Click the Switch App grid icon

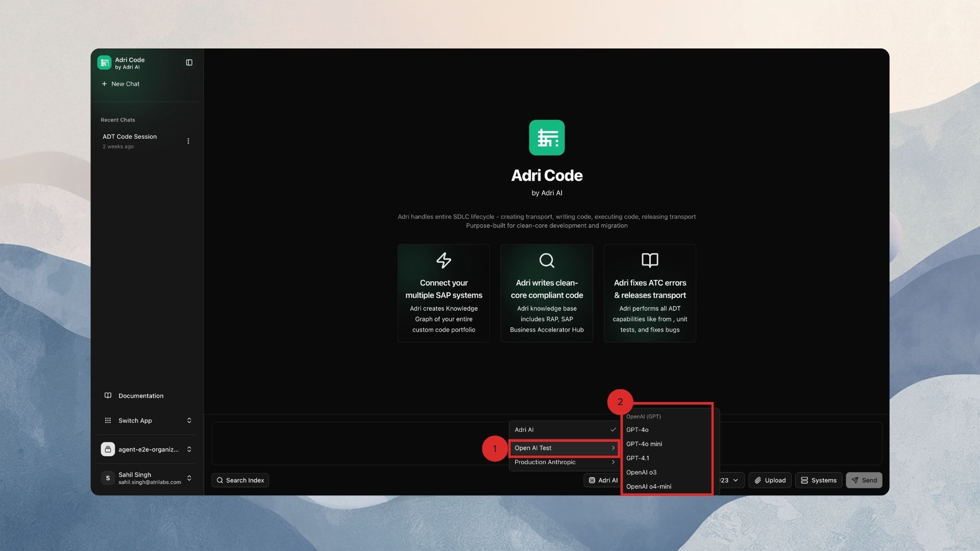(x=108, y=421)
